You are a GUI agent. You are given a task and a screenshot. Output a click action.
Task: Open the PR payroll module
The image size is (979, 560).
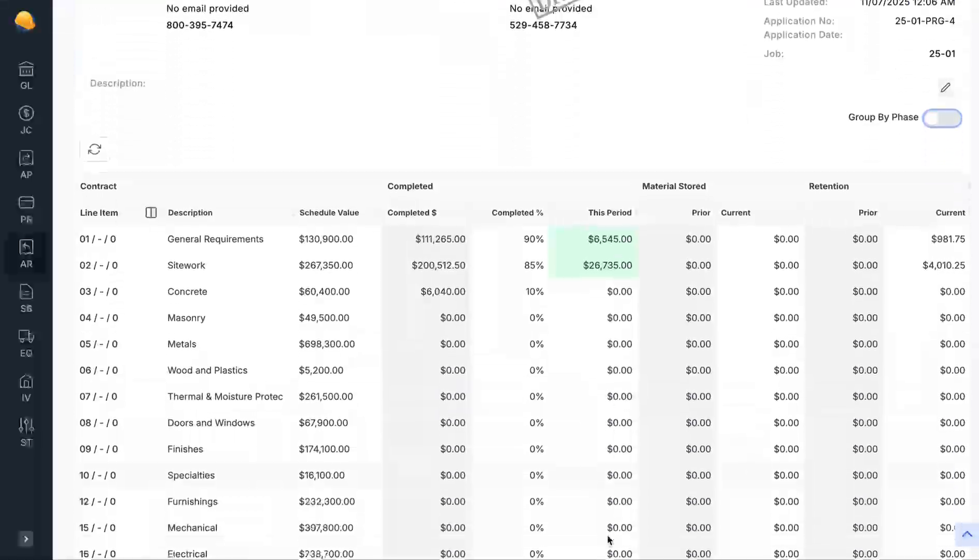click(26, 209)
